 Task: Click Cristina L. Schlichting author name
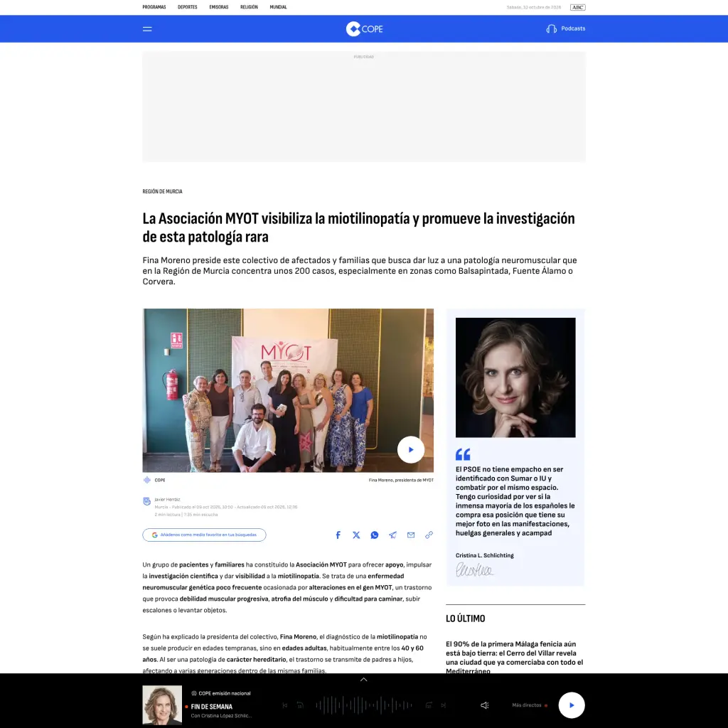[x=484, y=555]
